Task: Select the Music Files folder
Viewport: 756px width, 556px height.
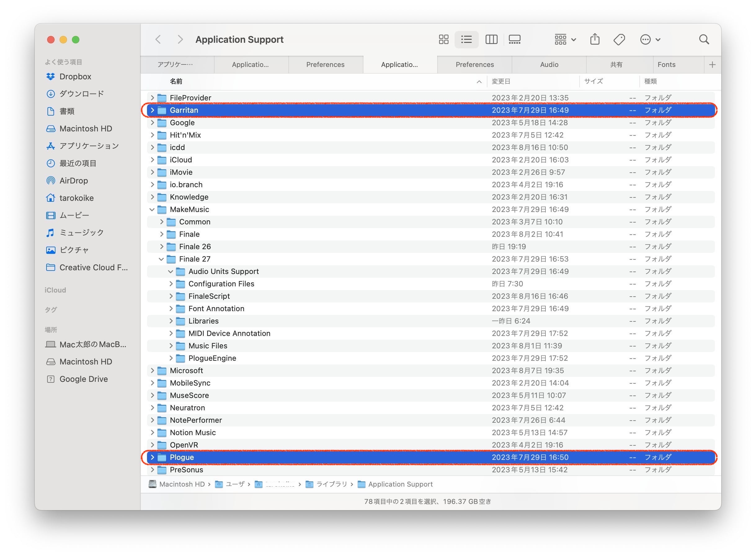Action: pos(431,346)
